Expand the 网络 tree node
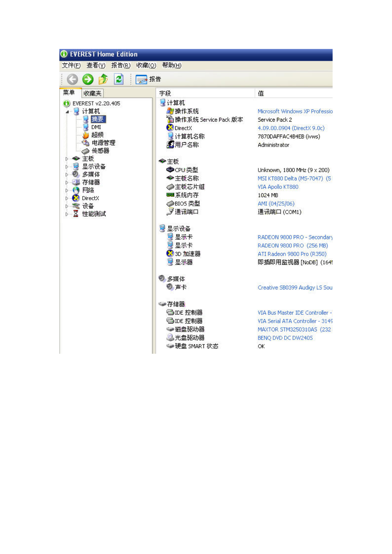The image size is (392, 554). 67,190
